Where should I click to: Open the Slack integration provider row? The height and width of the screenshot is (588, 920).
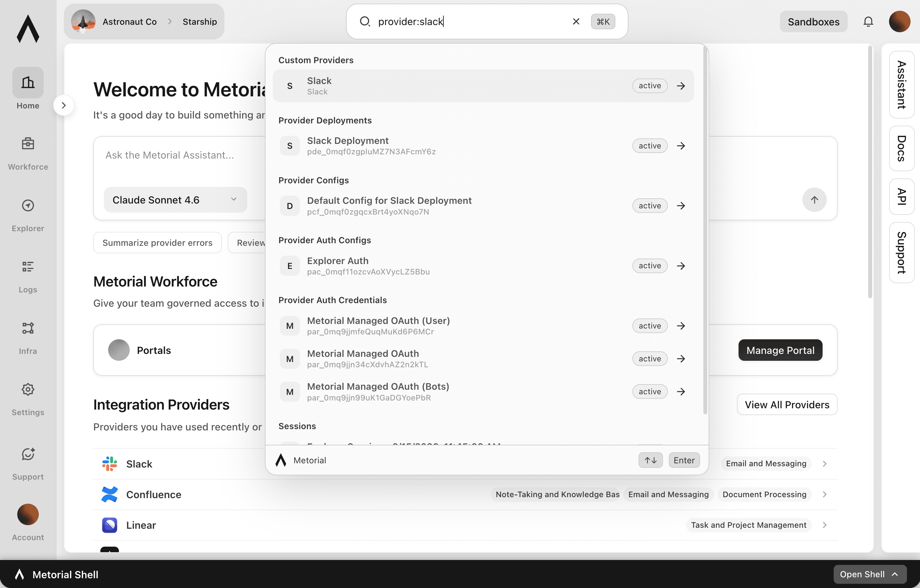[x=465, y=464]
